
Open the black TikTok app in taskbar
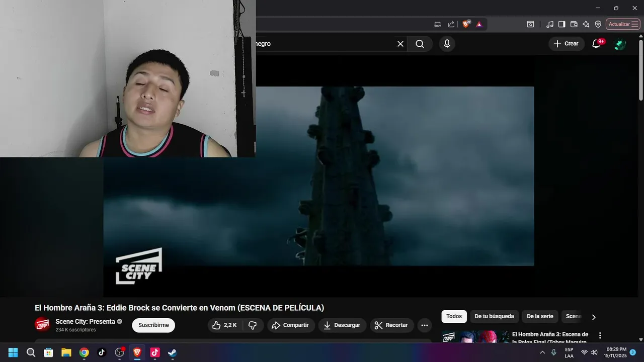tap(102, 352)
